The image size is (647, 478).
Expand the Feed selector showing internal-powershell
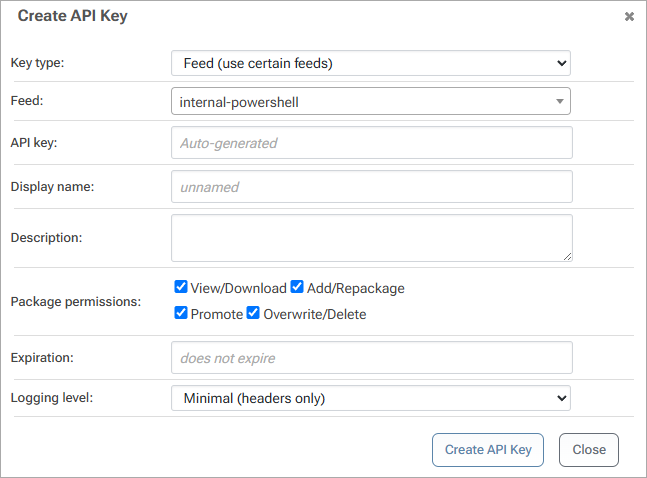371,101
